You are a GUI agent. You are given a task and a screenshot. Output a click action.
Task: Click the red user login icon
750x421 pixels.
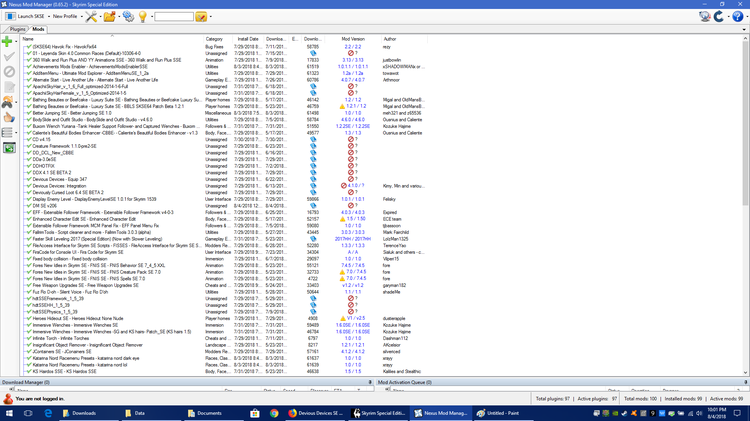click(8, 399)
